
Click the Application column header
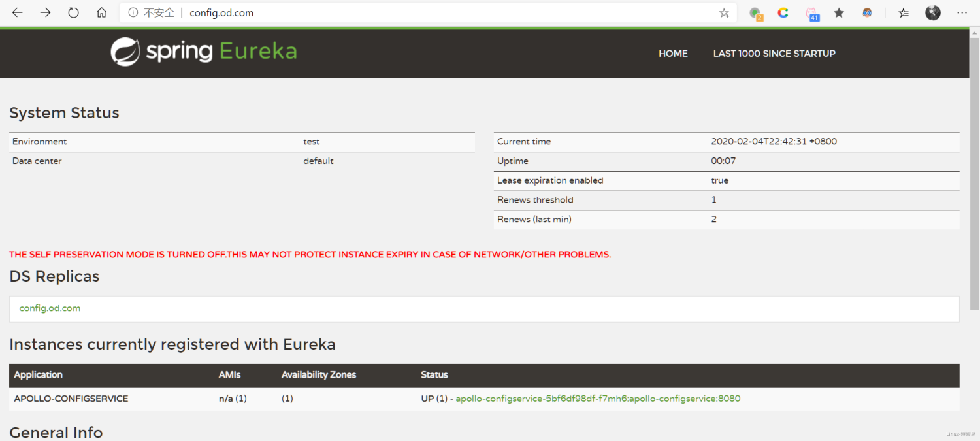[38, 375]
